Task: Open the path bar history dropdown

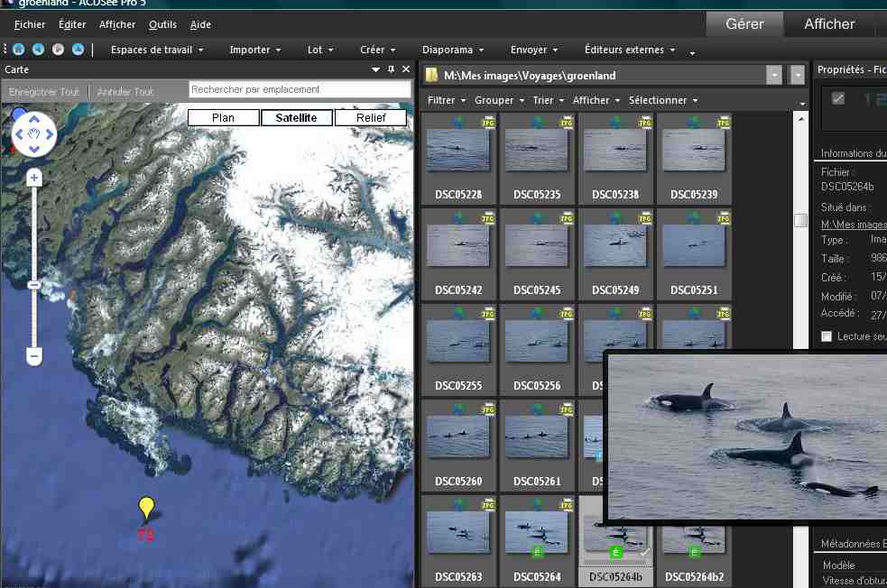Action: (774, 75)
